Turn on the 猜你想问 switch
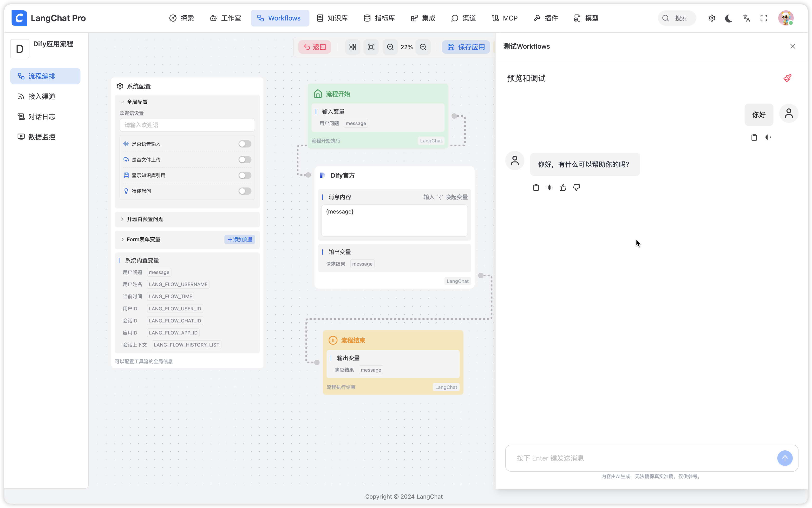812x508 pixels. [245, 191]
